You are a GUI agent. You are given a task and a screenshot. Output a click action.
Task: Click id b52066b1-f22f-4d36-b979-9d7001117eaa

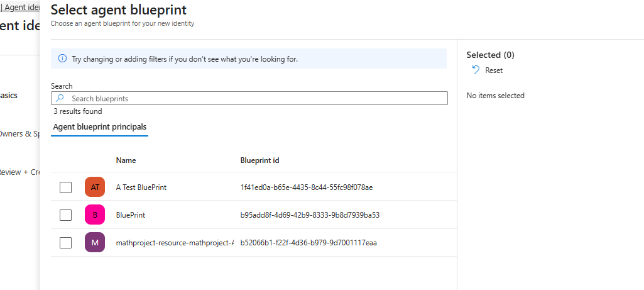point(308,243)
